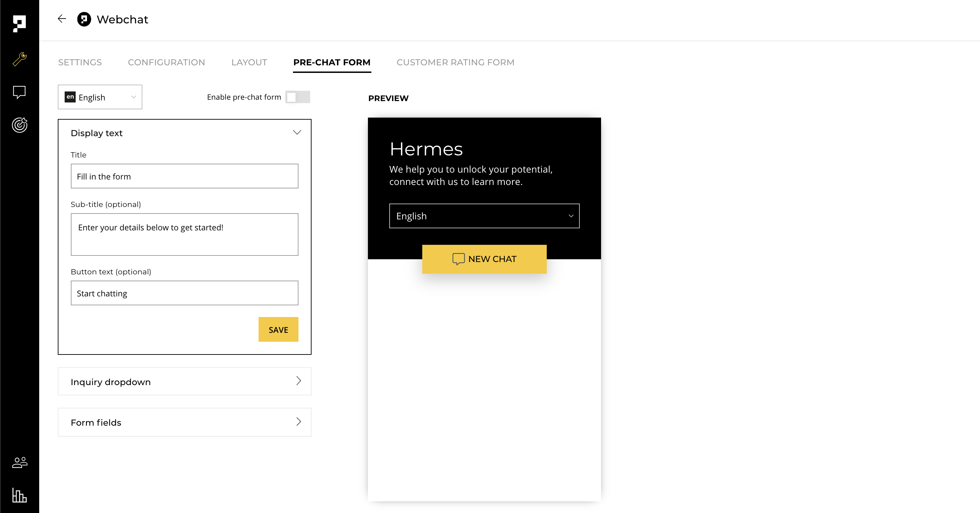The image size is (980, 513).
Task: Open the target goals icon in sidebar
Action: coord(19,125)
